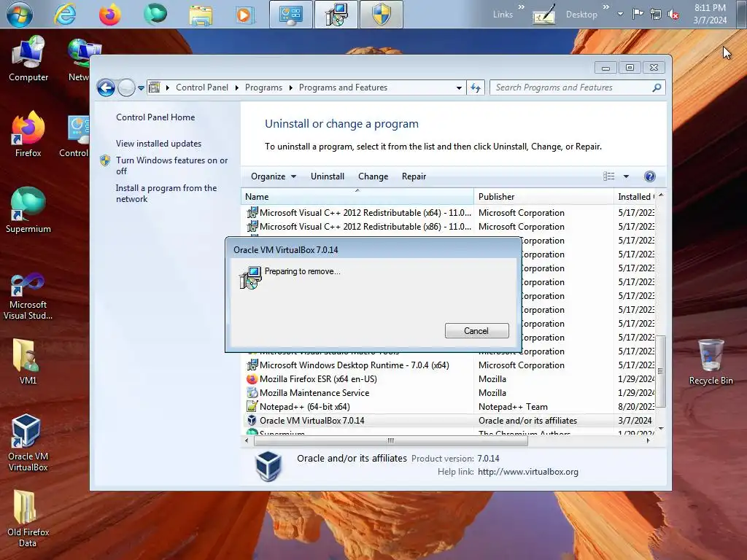
Task: Expand the arrow after Control Panel breadcrumb
Action: pos(237,87)
